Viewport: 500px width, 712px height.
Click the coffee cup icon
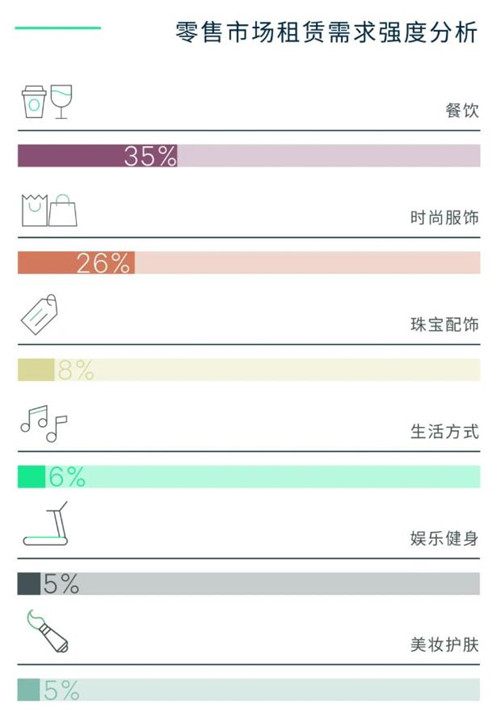coord(34,102)
